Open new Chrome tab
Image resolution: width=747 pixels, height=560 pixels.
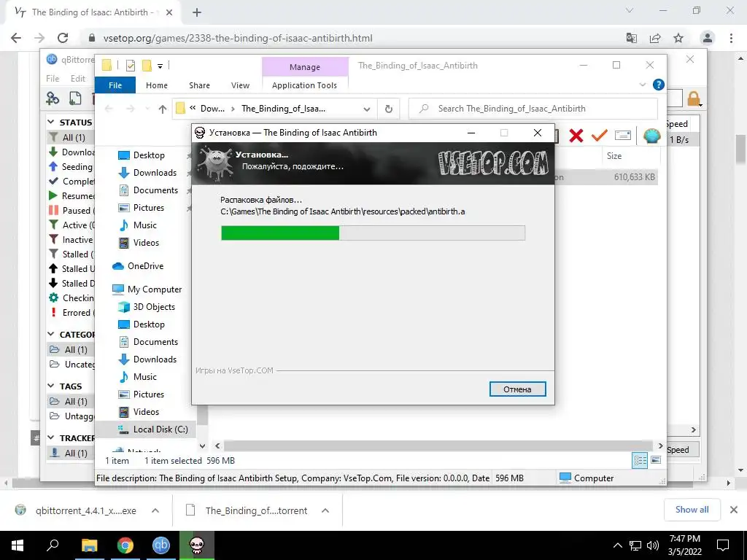pyautogui.click(x=197, y=13)
